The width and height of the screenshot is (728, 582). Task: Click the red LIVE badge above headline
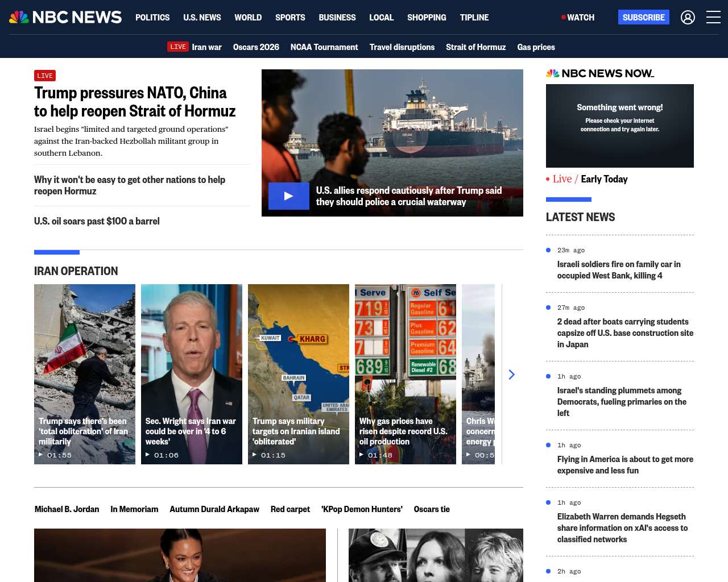click(45, 76)
